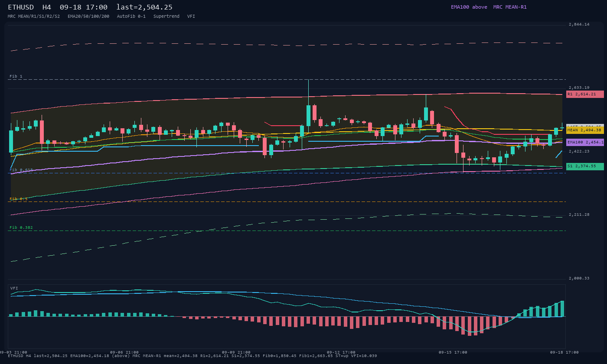Click the red R1 2,614.21 price tag
607x364 pixels.
point(585,94)
